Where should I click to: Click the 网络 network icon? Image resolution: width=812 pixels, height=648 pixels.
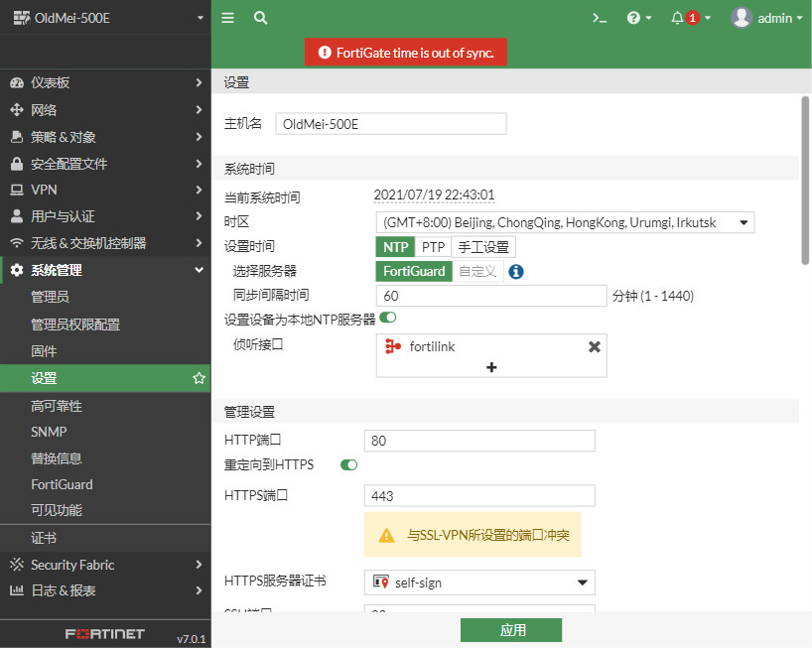17,110
